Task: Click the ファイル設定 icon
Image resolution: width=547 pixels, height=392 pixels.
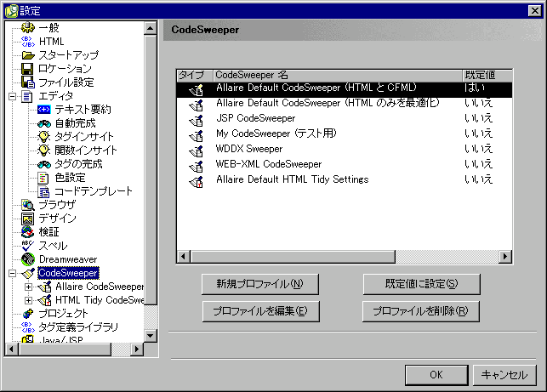Action: 28,82
